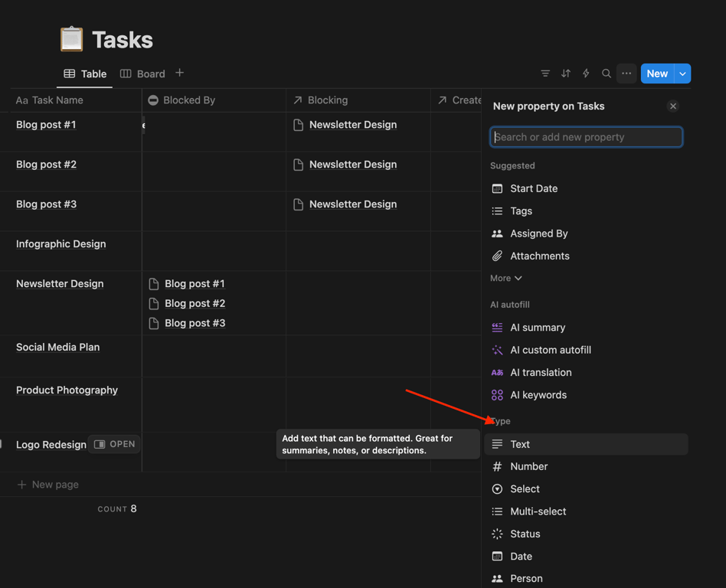The width and height of the screenshot is (726, 588).
Task: Switch to the Board view tab
Action: point(143,74)
